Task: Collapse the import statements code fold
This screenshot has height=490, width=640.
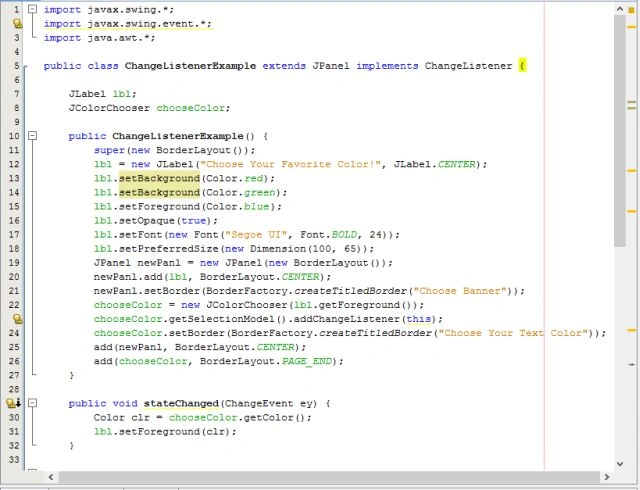Action: (32, 9)
